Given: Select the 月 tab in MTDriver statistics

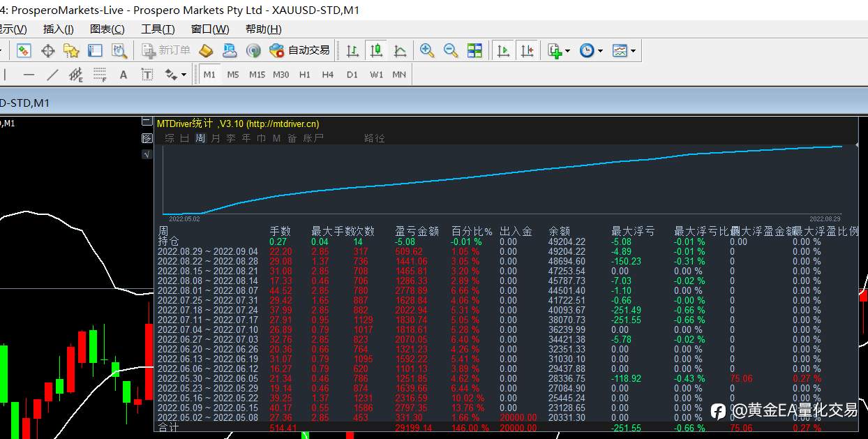Looking at the screenshot, I should [x=216, y=138].
